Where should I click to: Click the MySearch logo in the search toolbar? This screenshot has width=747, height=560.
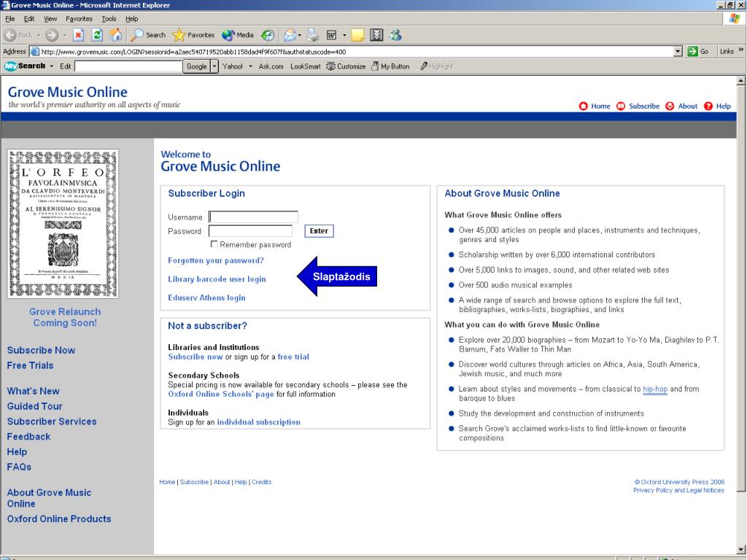(x=25, y=66)
